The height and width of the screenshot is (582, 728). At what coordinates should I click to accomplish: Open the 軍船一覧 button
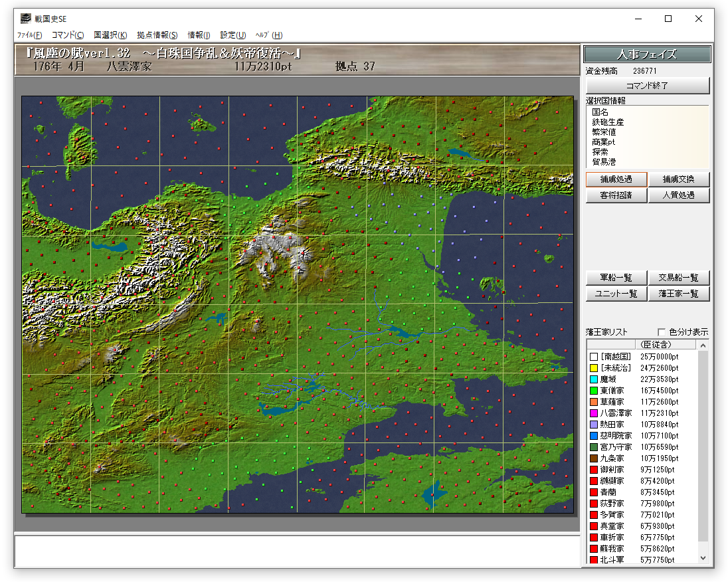coord(616,278)
